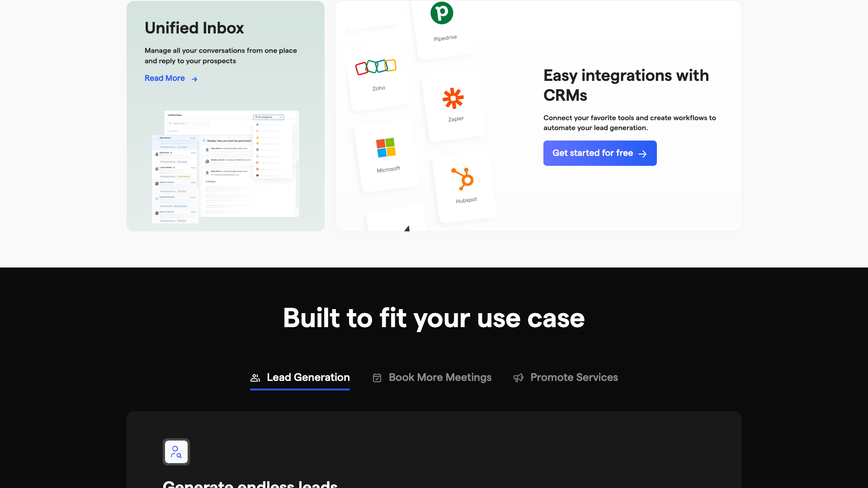
Task: Click Wade Warren's avatar in the email thread
Action: (x=207, y=150)
